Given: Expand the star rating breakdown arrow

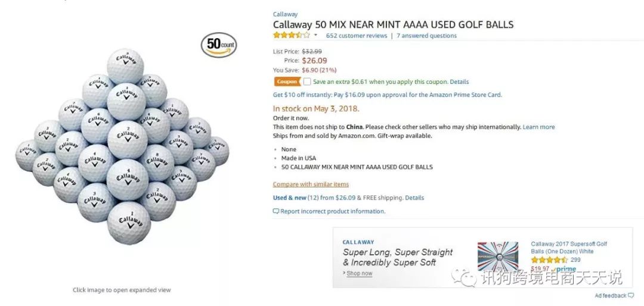Looking at the screenshot, I should [x=316, y=36].
